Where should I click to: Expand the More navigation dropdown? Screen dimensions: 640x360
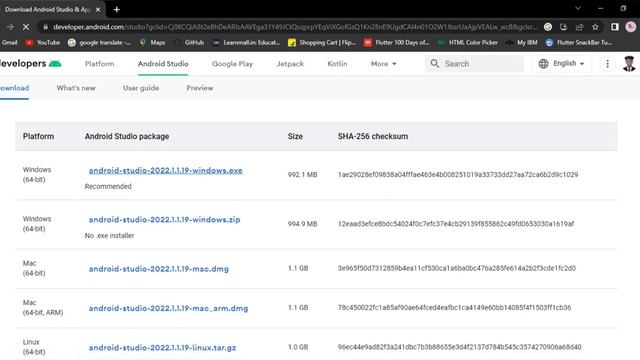[383, 64]
